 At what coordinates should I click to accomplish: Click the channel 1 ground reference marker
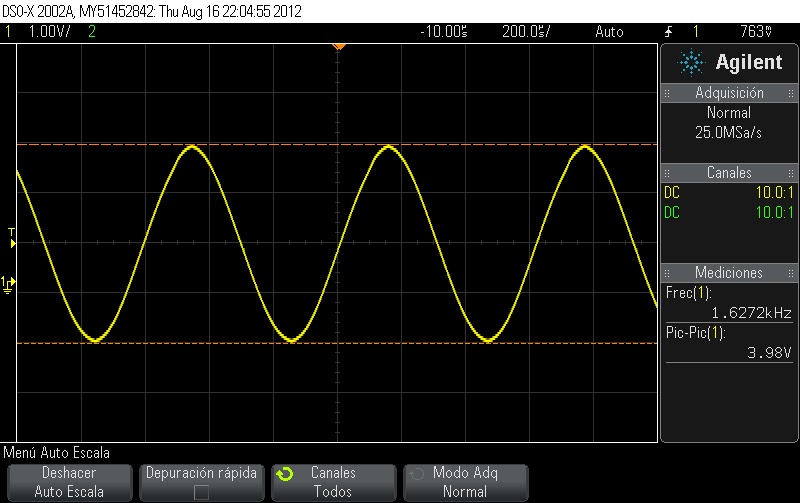coord(8,285)
